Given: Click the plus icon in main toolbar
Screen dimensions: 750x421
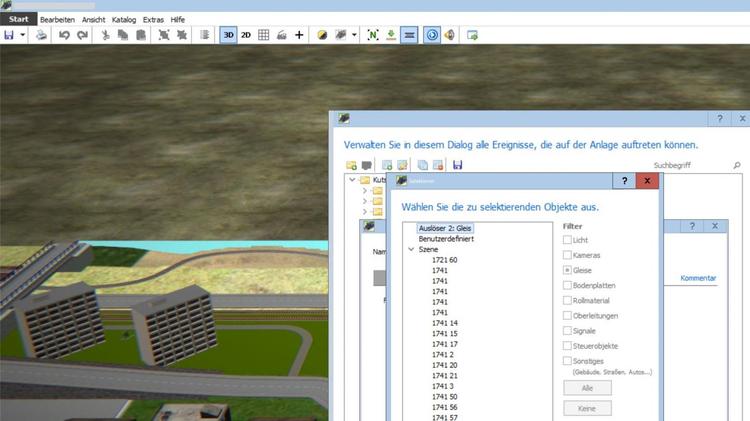Looking at the screenshot, I should [x=299, y=35].
